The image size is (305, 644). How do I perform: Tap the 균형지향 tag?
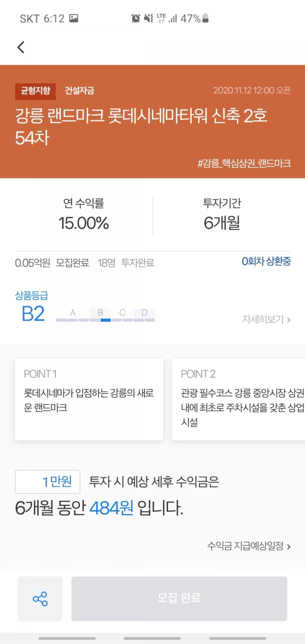[x=36, y=91]
